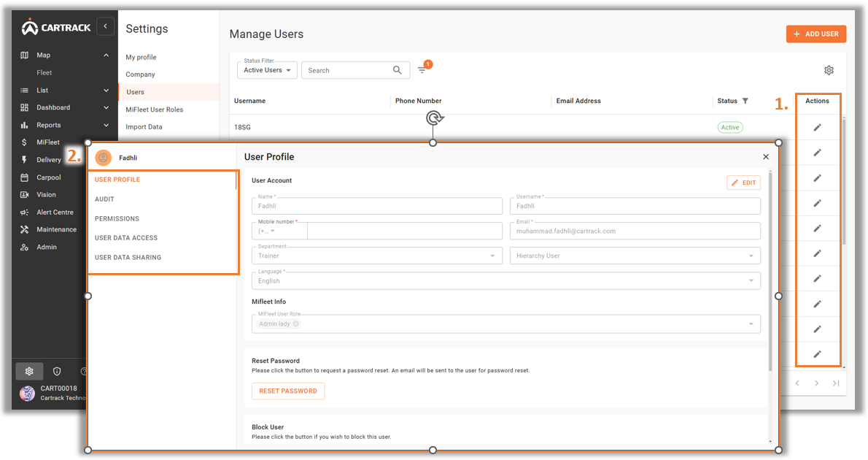This screenshot has width=868, height=460.
Task: Open Users settings item
Action: click(168, 92)
